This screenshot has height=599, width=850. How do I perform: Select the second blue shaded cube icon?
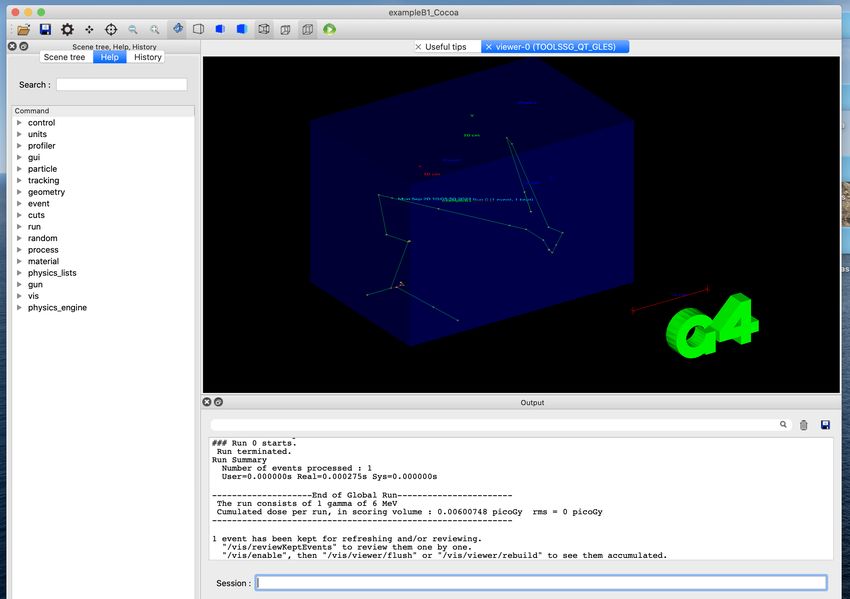[242, 29]
